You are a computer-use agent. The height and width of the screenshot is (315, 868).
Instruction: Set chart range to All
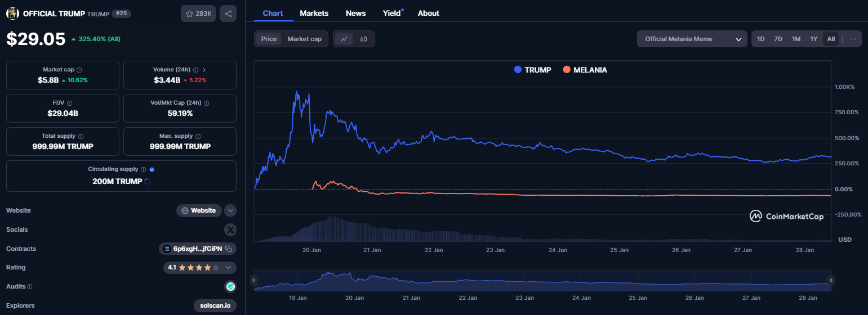click(831, 39)
